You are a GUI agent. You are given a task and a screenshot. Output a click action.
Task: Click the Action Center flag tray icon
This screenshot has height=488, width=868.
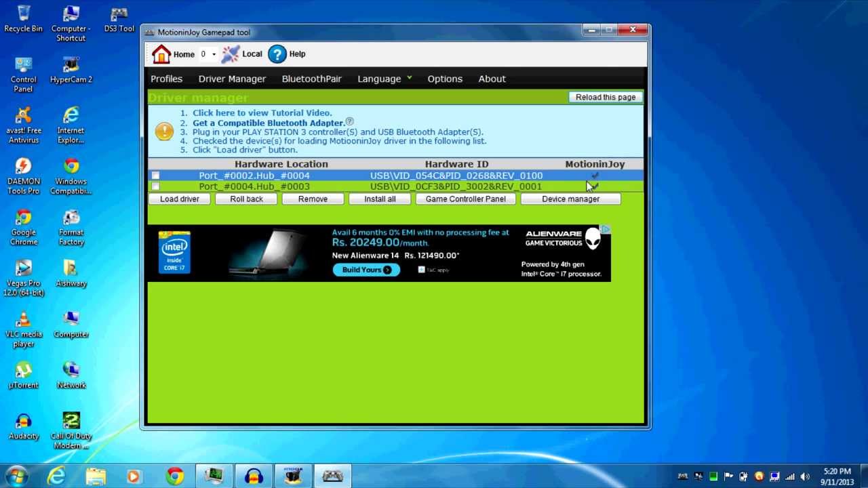729,476
